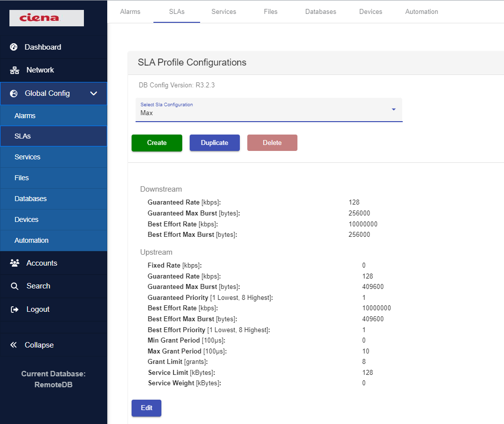
Task: Open Dashboard in the sidebar
Action: 54,47
